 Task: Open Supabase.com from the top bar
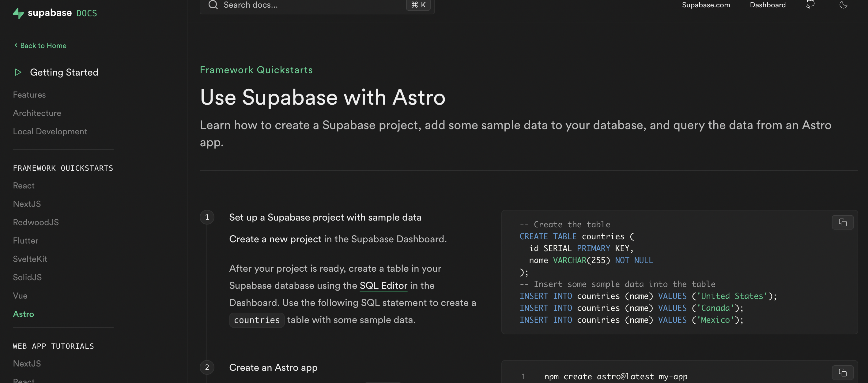point(706,5)
